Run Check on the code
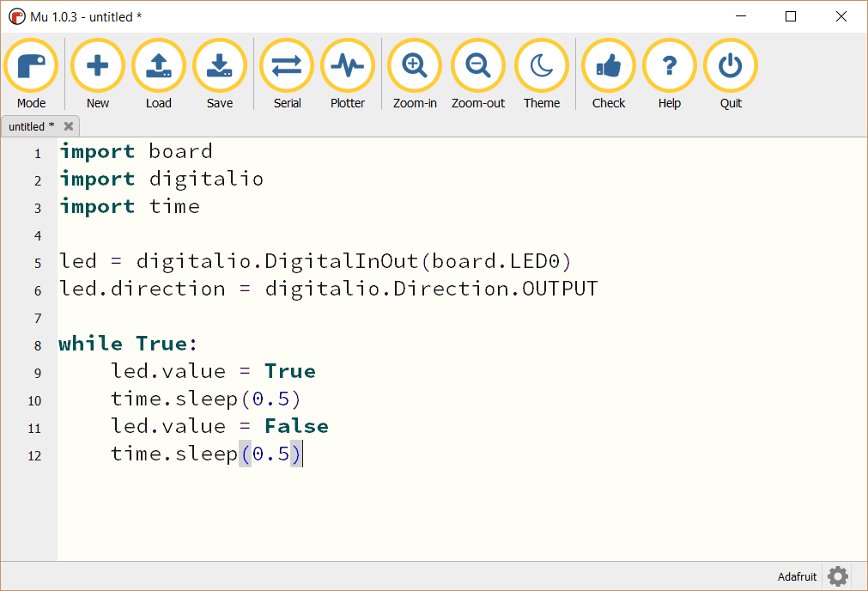 [x=609, y=67]
